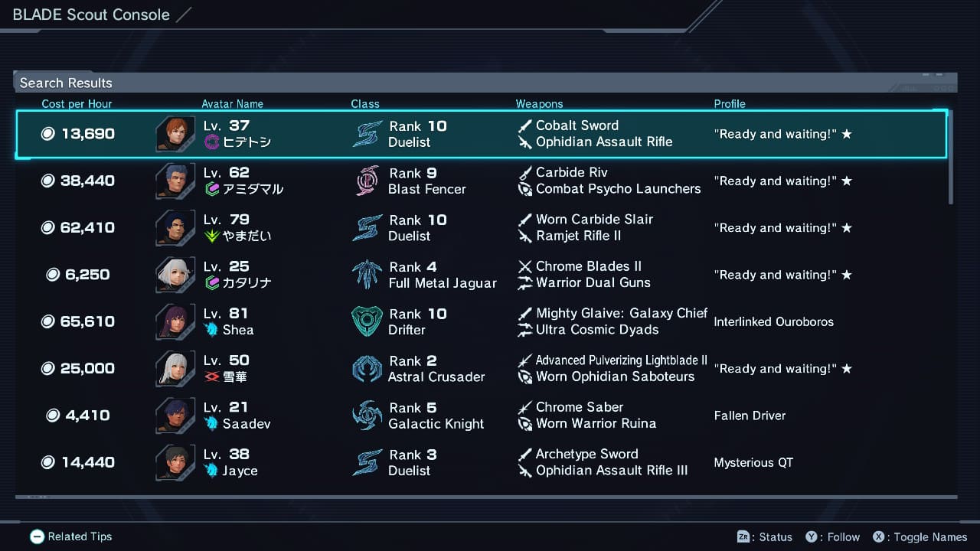Select the Mysterious QT profile text
Viewport: 980px width, 551px height.
(753, 462)
